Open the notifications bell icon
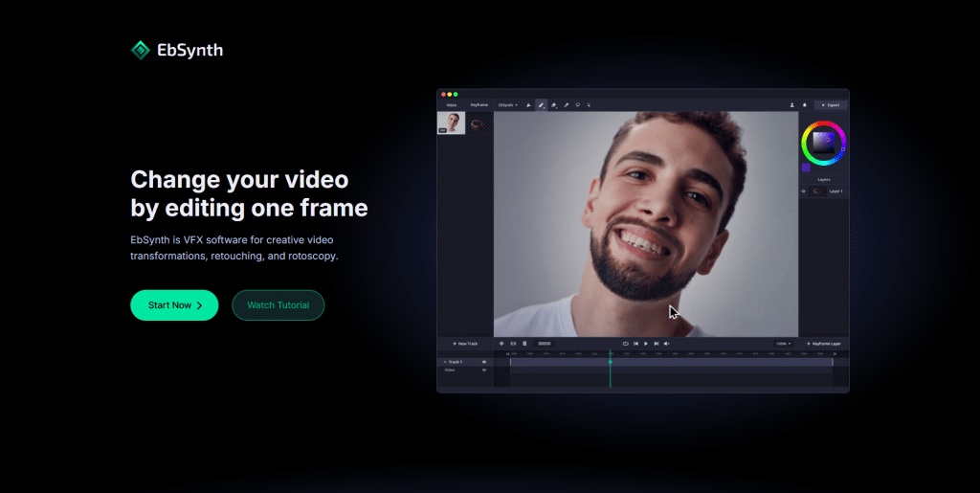The height and width of the screenshot is (493, 980). 804,105
